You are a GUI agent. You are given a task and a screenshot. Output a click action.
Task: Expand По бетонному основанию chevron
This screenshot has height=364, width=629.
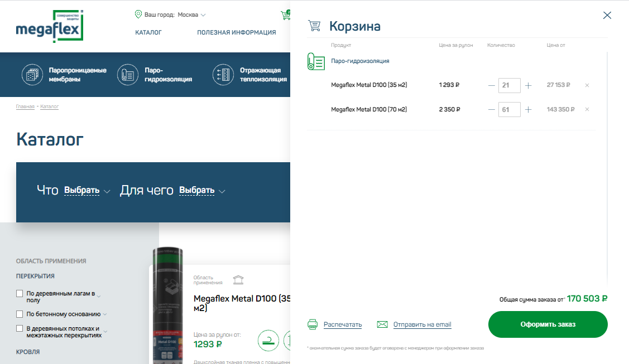coord(105,314)
